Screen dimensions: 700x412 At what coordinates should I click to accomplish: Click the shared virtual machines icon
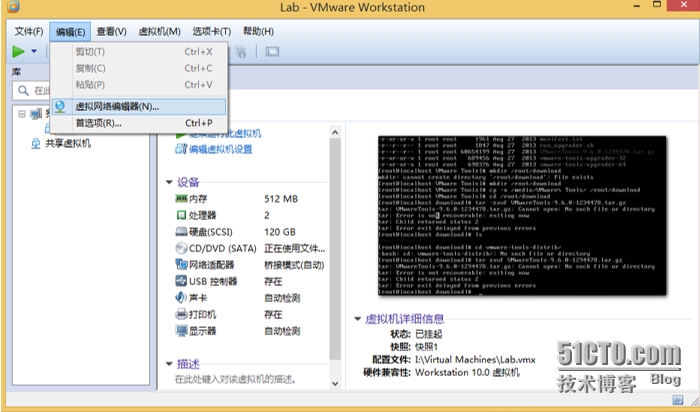pos(36,144)
